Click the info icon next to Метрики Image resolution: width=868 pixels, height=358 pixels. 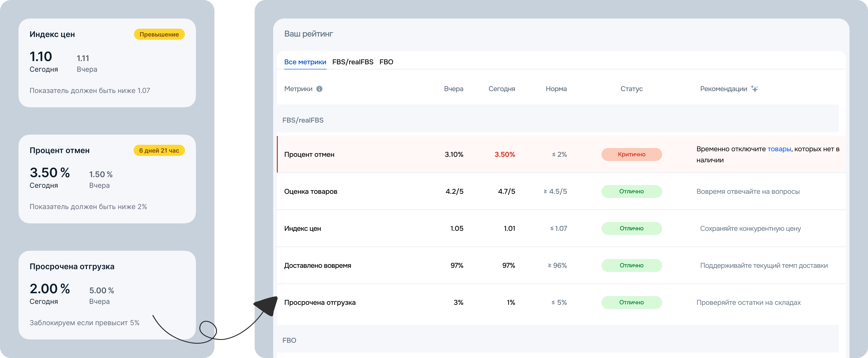[319, 89]
